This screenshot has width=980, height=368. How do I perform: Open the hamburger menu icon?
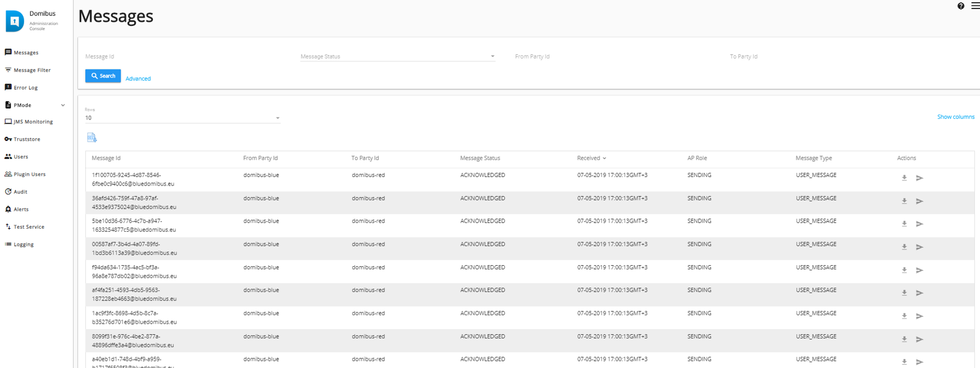(x=975, y=6)
